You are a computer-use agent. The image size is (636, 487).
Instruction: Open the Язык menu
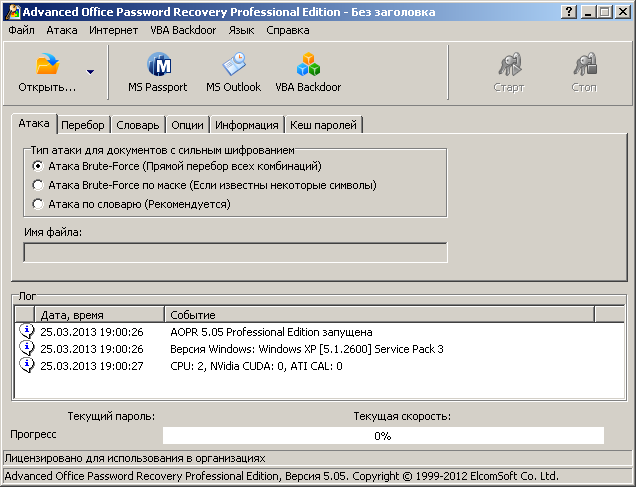(x=241, y=30)
